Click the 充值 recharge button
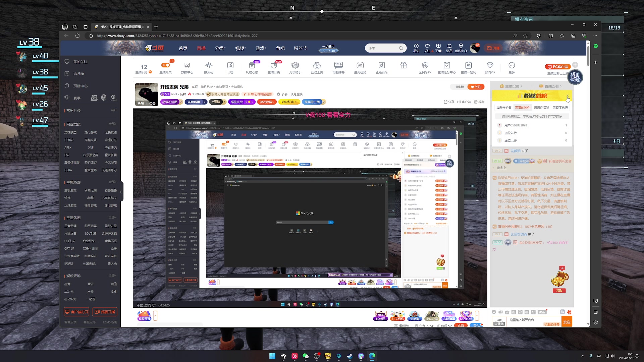Image resolution: width=644 pixels, height=362 pixels. [461, 325]
